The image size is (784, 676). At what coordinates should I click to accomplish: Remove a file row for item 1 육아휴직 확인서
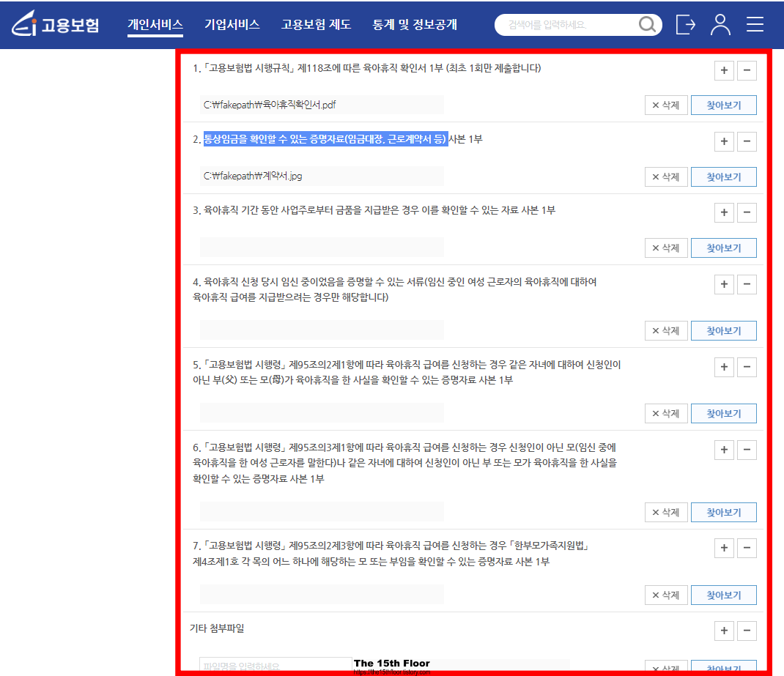(747, 70)
